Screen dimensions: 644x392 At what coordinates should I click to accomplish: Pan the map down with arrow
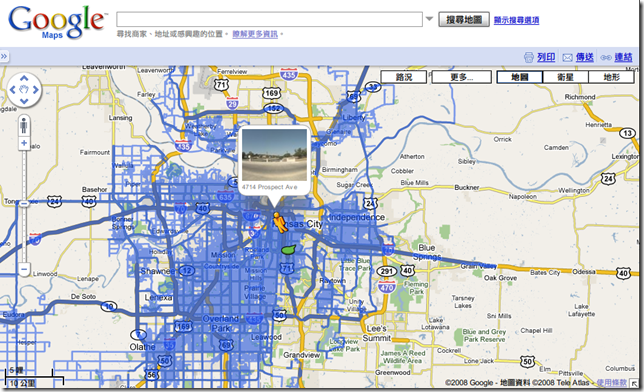[24, 101]
